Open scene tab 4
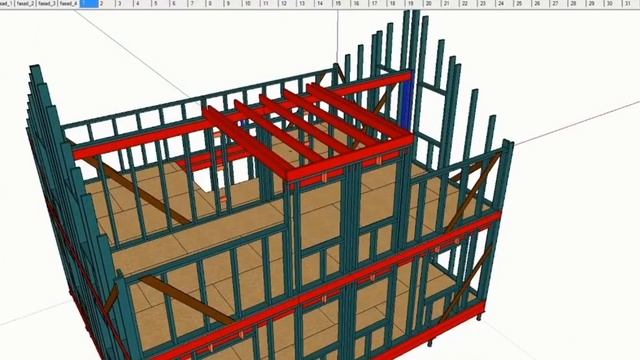The width and height of the screenshot is (640, 360). (x=143, y=4)
